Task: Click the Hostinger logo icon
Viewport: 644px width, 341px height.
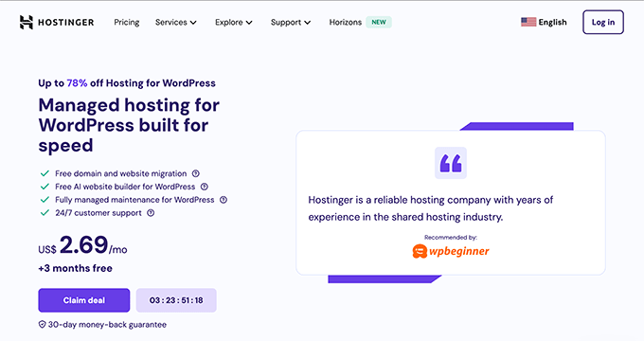Action: (x=26, y=22)
